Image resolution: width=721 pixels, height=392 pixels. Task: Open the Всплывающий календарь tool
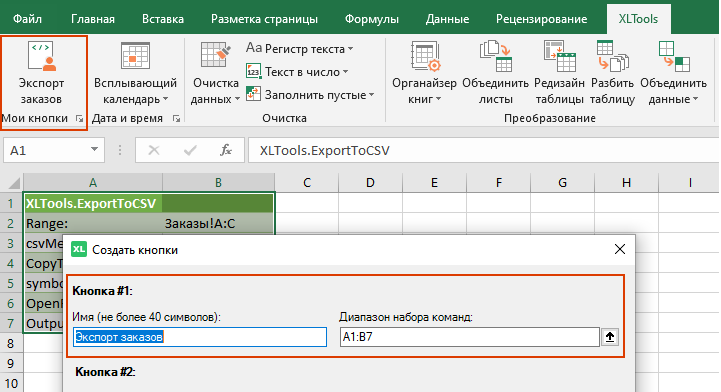(135, 72)
